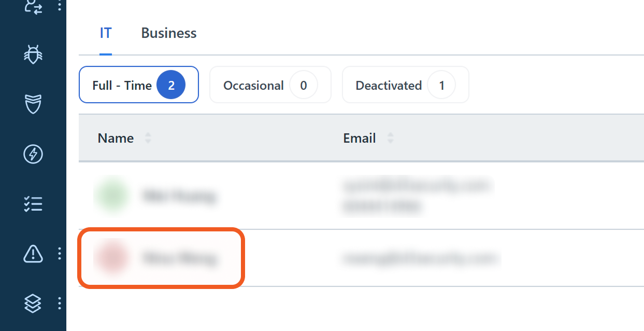
Task: Open the lightning bolt sidebar icon
Action: (x=33, y=154)
